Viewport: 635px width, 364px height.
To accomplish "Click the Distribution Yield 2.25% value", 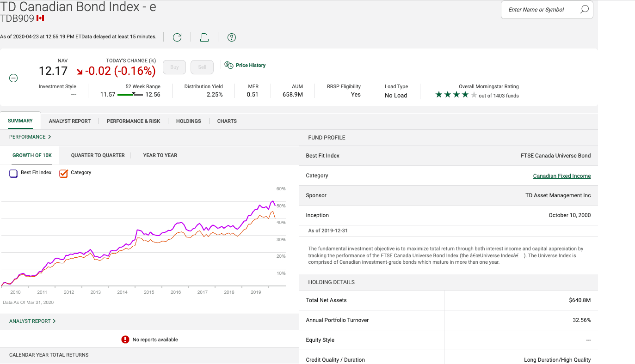I will 215,95.
